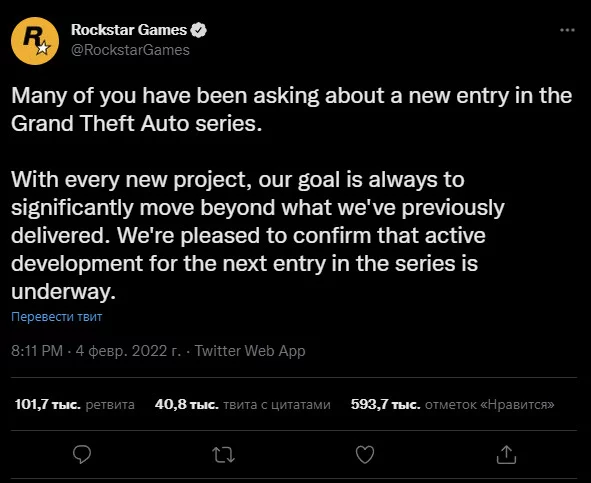Reply to the tweet via speech bubble icon
This screenshot has height=483, width=591.
(x=82, y=454)
